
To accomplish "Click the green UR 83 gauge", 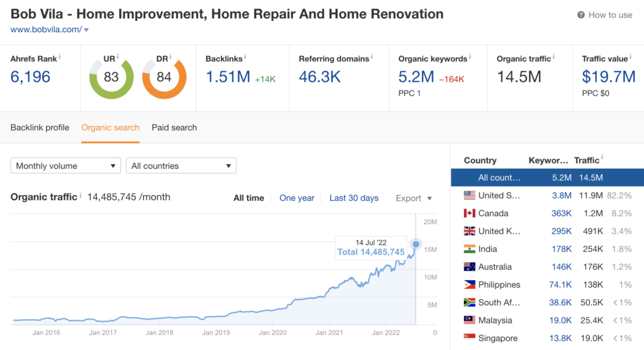I will [111, 77].
